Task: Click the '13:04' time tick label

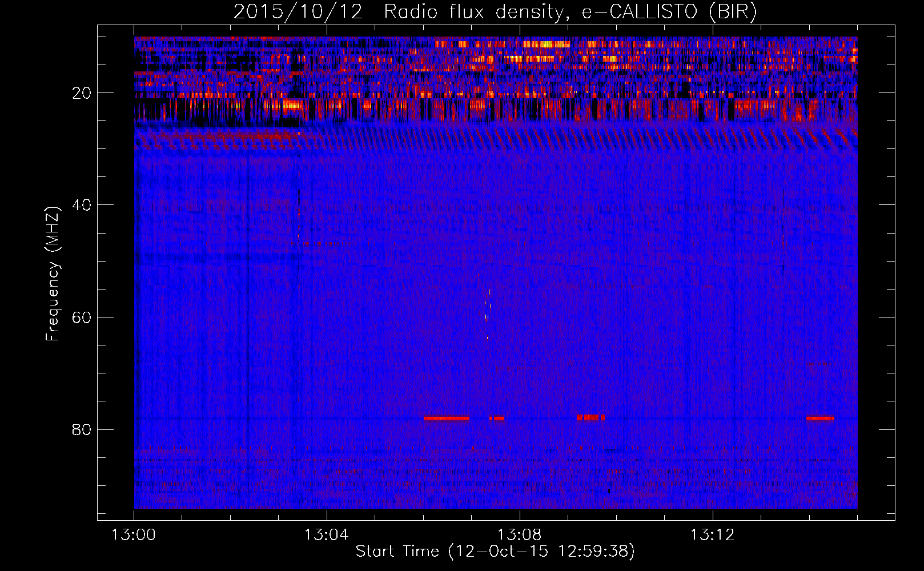Action: click(x=326, y=535)
